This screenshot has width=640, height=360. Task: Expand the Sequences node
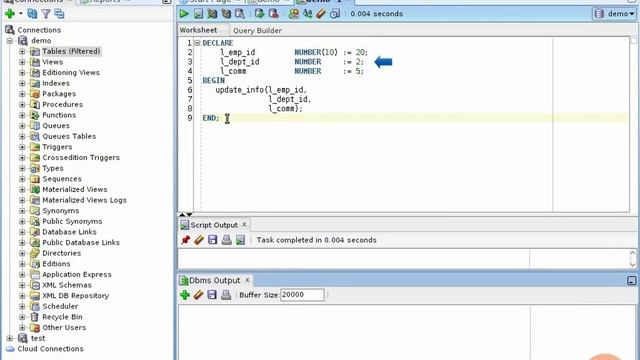click(x=22, y=179)
